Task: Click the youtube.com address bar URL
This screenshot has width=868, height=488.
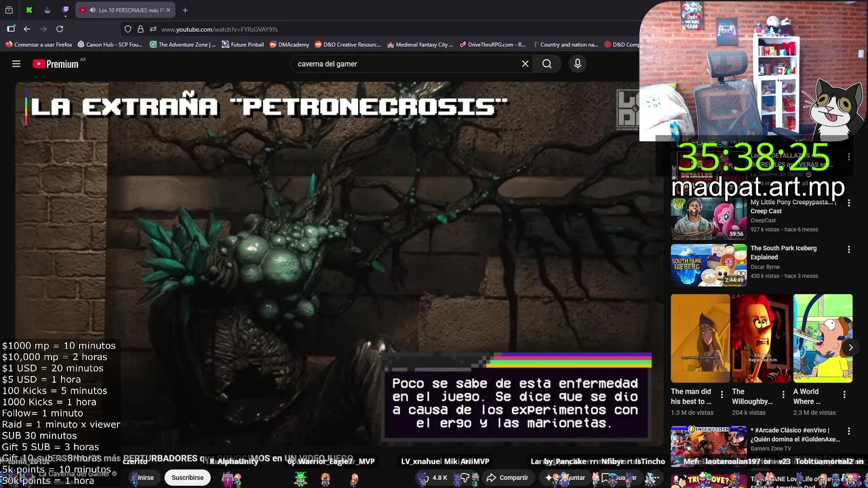Action: [x=220, y=29]
